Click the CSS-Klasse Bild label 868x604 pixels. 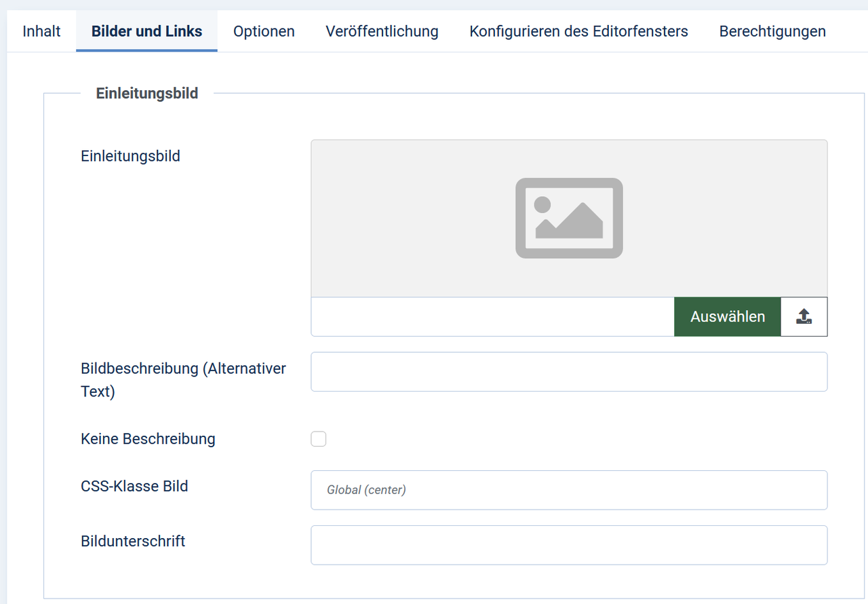coord(134,486)
